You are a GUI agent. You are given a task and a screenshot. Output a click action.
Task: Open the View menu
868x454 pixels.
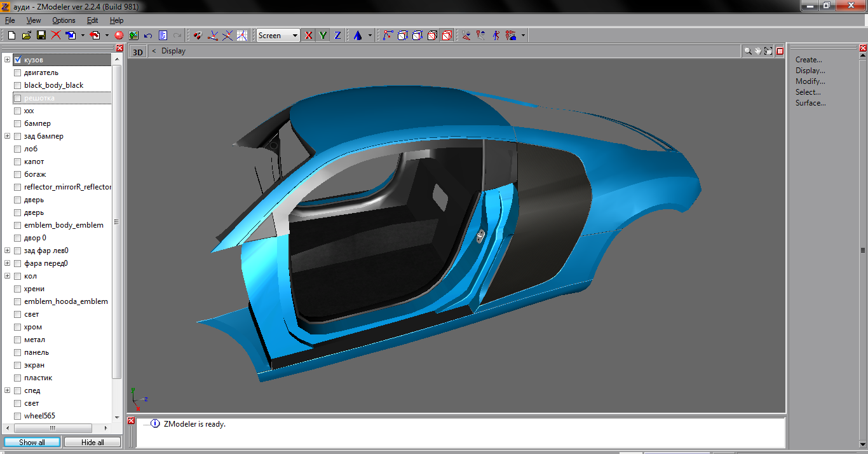point(34,20)
